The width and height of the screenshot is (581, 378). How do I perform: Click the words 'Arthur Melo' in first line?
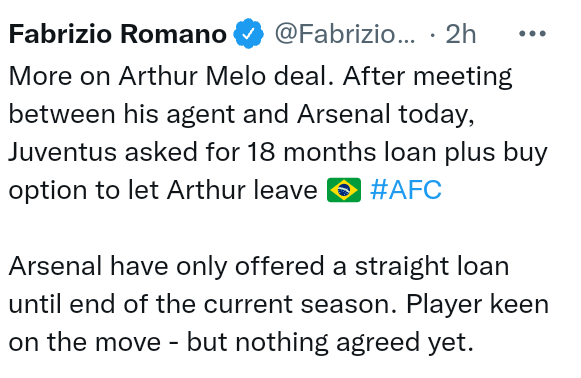coord(192,76)
